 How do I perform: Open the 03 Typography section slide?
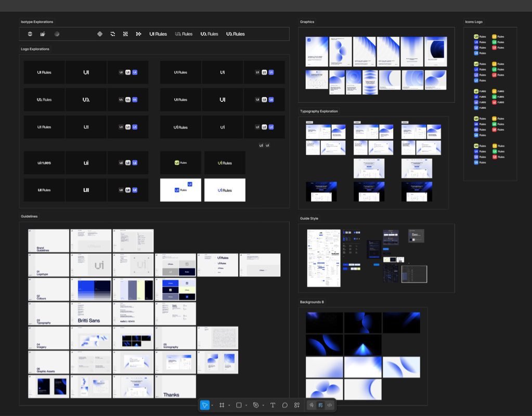pos(48,314)
